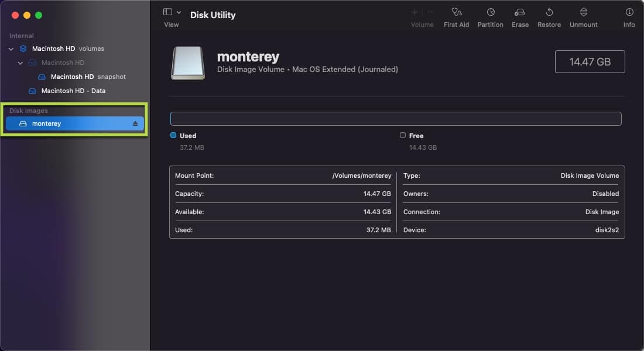644x351 pixels.
Task: Click the Available 14.43 GB table value
Action: 377,212
